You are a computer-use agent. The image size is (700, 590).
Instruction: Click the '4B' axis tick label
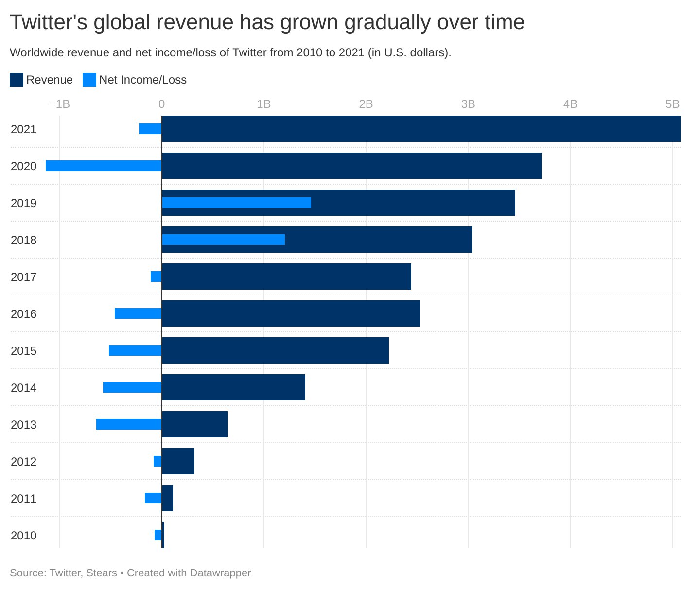tap(570, 104)
